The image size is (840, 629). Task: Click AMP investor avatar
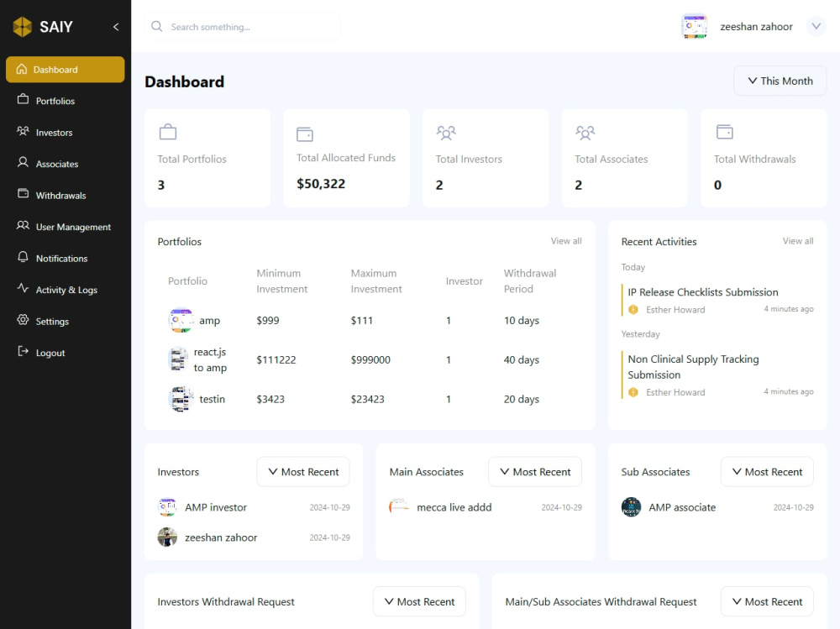point(167,507)
